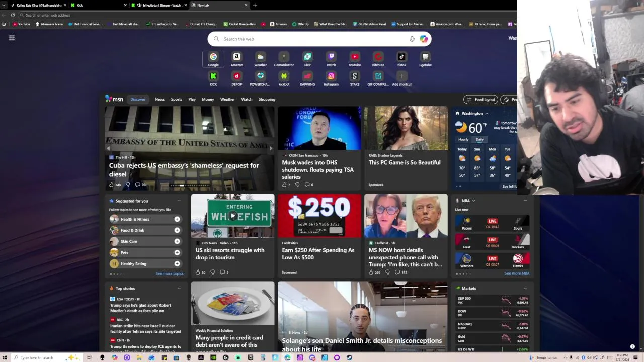Open the KAPWING shortcut tile
The image size is (644, 362).
[307, 79]
